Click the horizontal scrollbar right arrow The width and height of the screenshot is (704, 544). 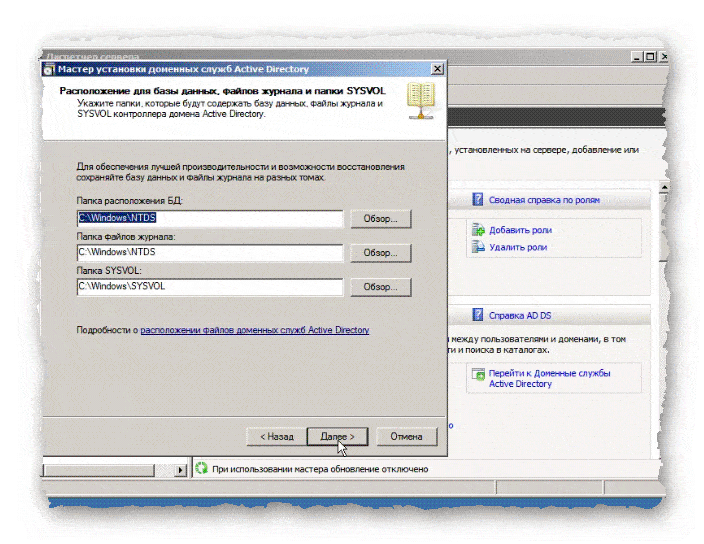pyautogui.click(x=180, y=470)
